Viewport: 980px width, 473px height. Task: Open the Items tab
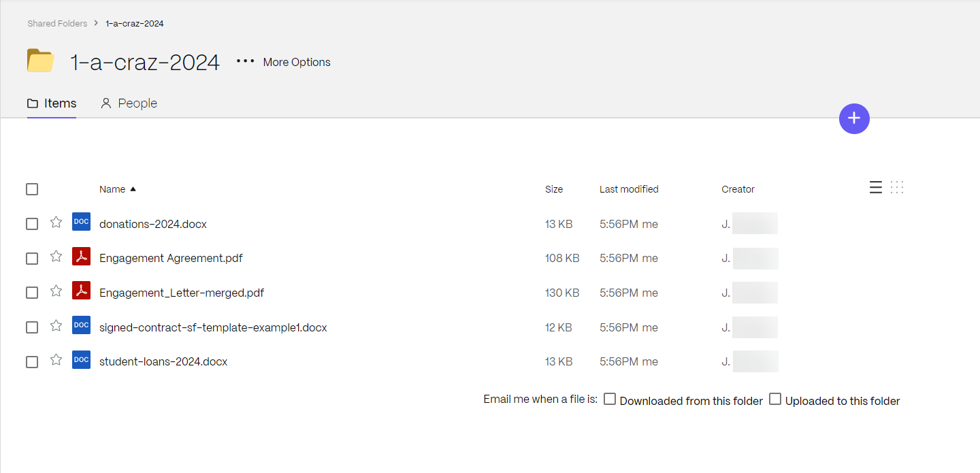coord(52,103)
